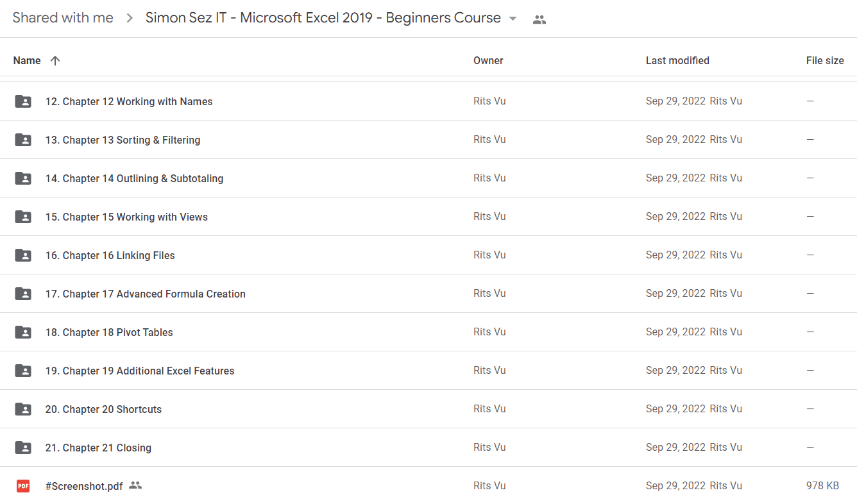Click the Last modified column header

coord(677,60)
